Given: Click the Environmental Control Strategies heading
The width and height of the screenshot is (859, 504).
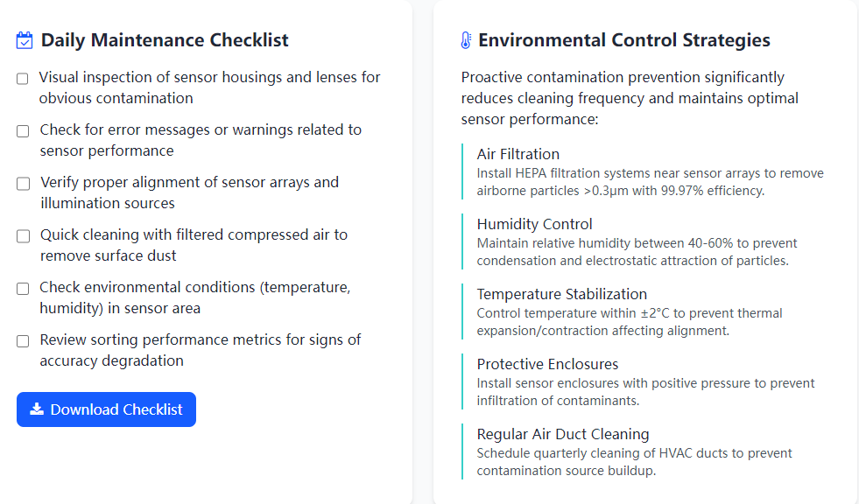Looking at the screenshot, I should coord(624,40).
